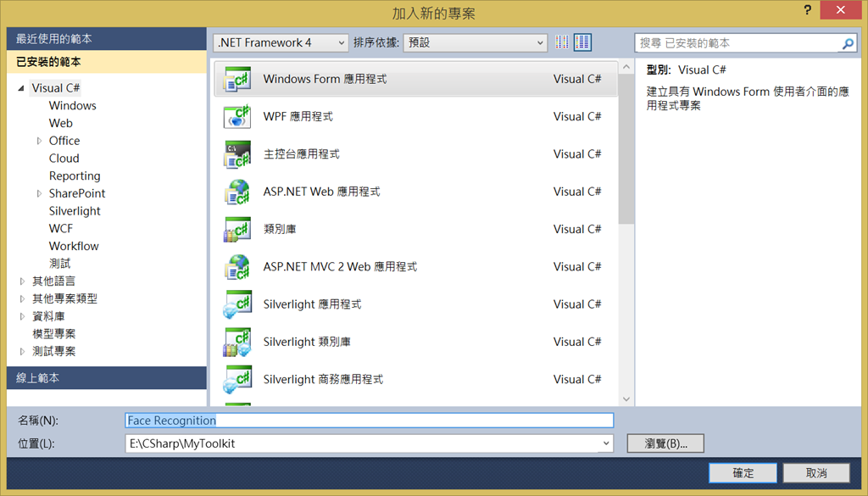Viewport: 868px width, 496px height.
Task: Select the Silverlight category in tree
Action: (x=75, y=211)
